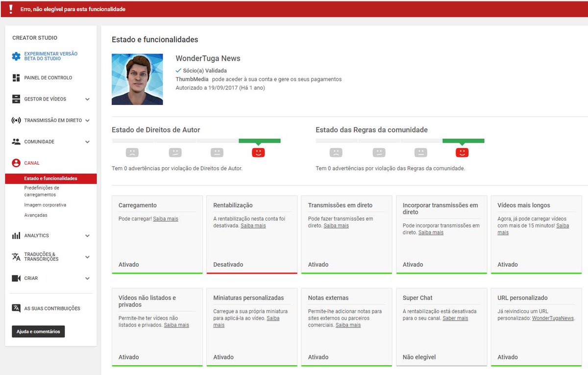Click Saiba mais in Rentabilização card
Viewport: 588px width, 375px height.
pyautogui.click(x=253, y=225)
